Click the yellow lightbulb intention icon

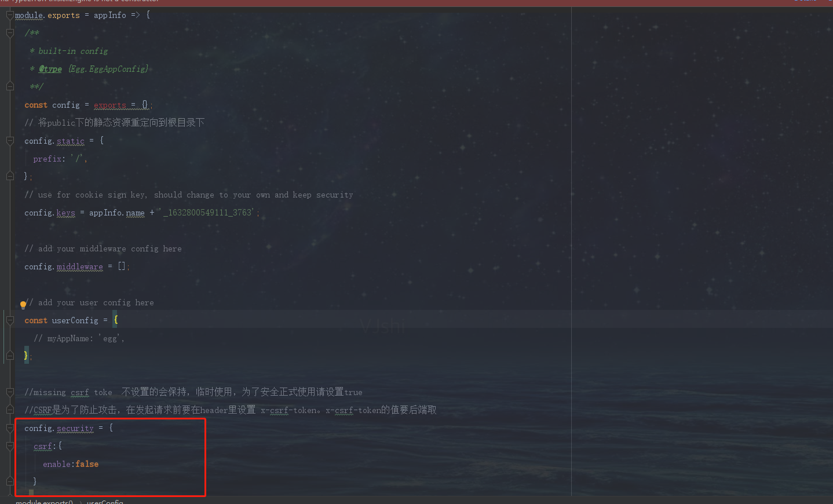(23, 304)
